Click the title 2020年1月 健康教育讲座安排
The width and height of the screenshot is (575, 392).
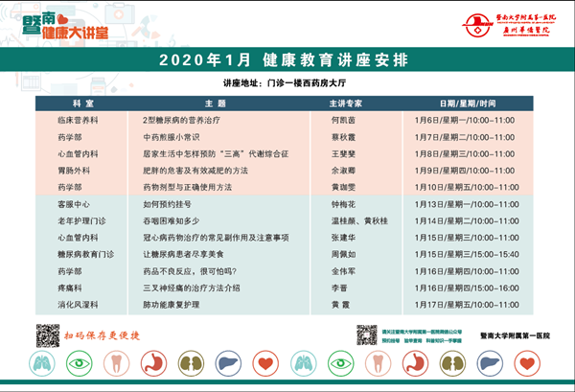pyautogui.click(x=284, y=59)
